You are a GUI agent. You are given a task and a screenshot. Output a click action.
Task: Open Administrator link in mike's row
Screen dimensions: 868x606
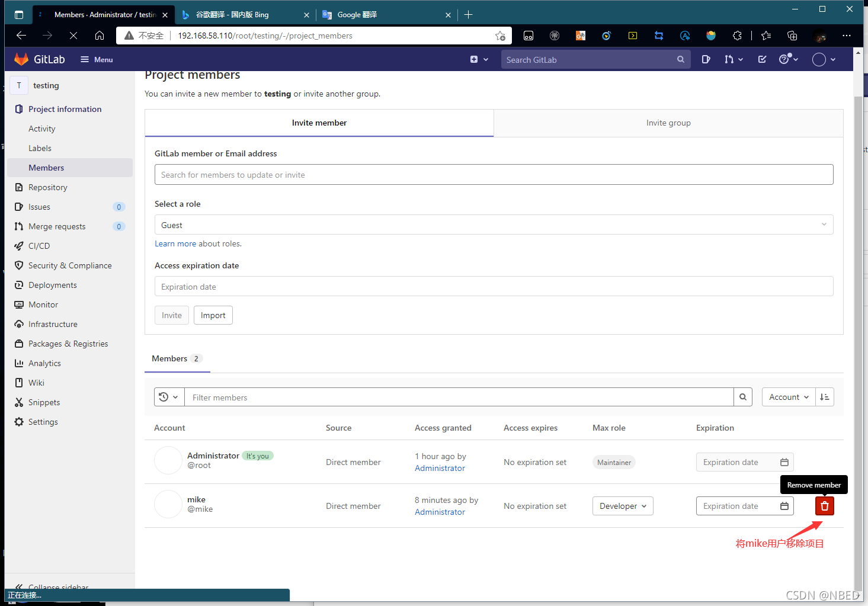tap(440, 512)
